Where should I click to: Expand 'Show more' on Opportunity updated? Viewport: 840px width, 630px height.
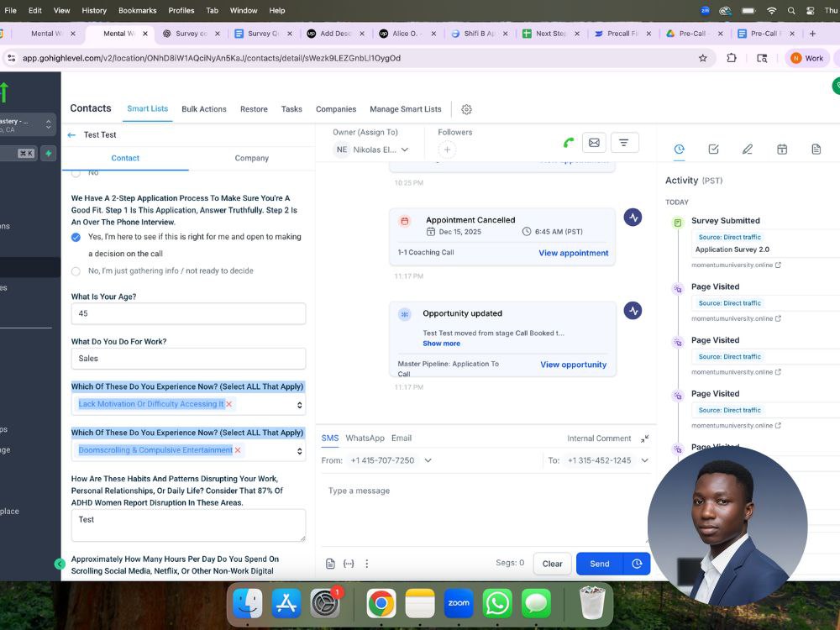[441, 344]
